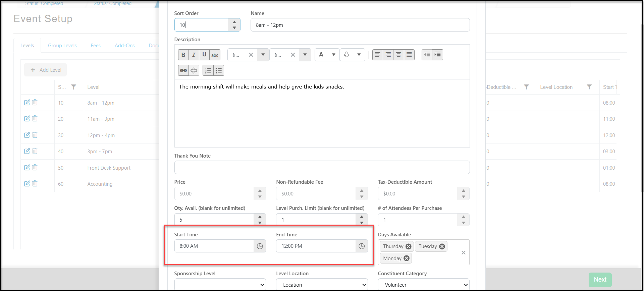Edit the 11am - 3pm level
This screenshot has height=291, width=644.
coord(27,119)
